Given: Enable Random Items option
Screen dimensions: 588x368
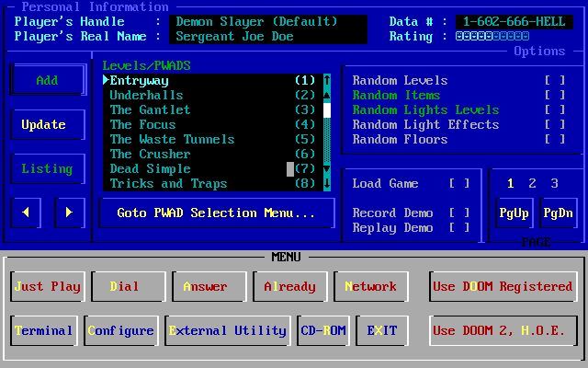Looking at the screenshot, I should point(555,95).
